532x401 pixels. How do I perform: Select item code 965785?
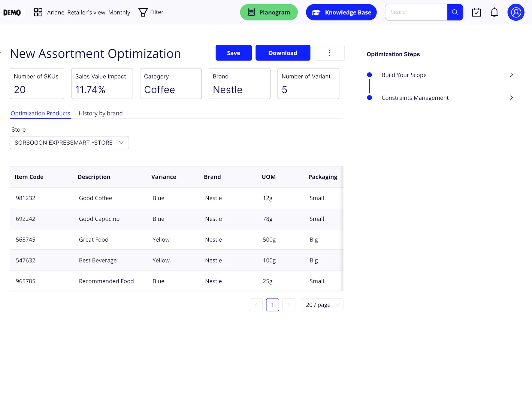point(26,281)
